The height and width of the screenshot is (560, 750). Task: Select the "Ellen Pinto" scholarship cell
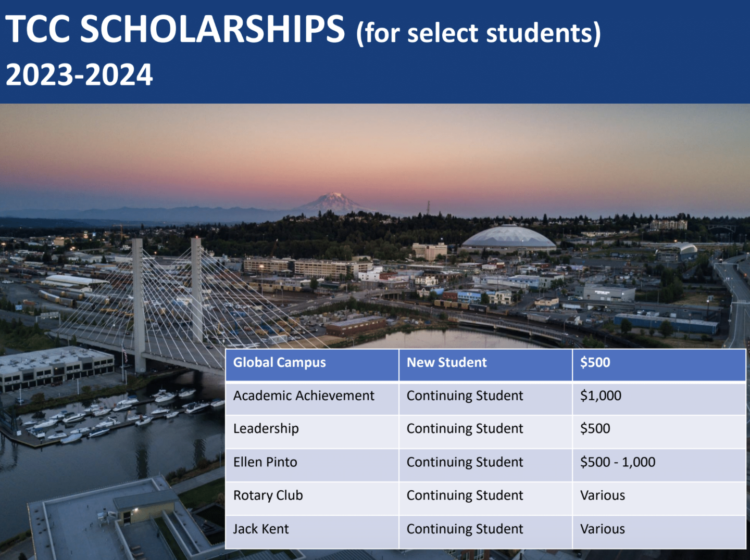265,462
